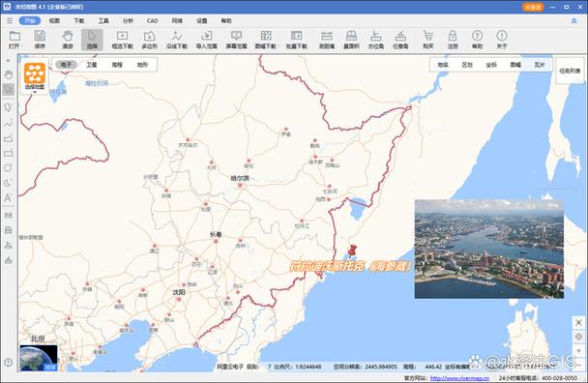This screenshot has height=383, width=588.
Task: Click the fullscreen icon on map's right edge
Action: click(578, 322)
